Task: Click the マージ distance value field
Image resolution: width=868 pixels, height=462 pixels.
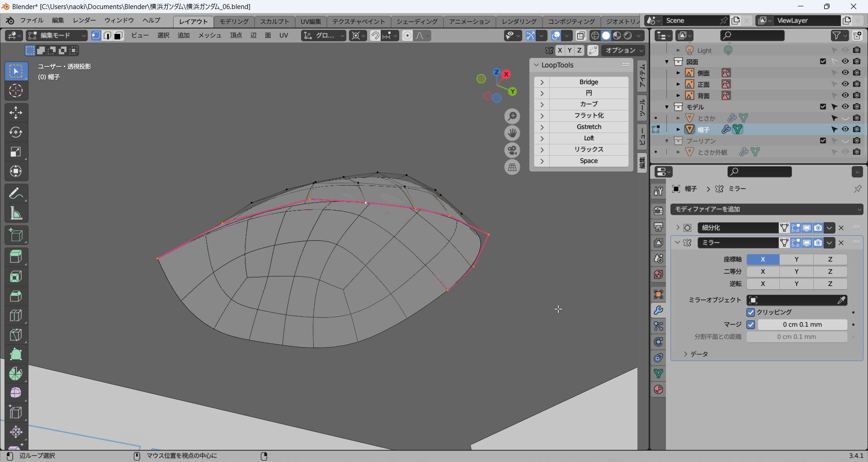Action: 802,324
